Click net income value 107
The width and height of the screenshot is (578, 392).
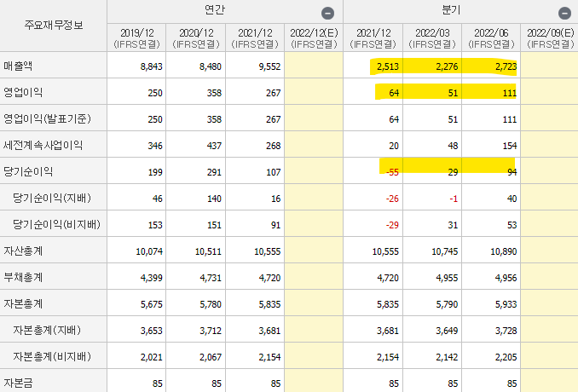coord(274,172)
